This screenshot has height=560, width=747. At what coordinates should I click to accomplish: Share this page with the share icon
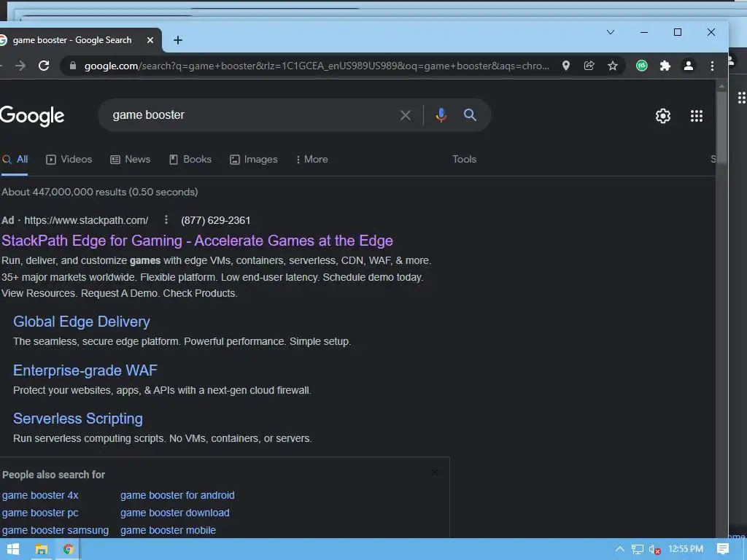pos(589,66)
